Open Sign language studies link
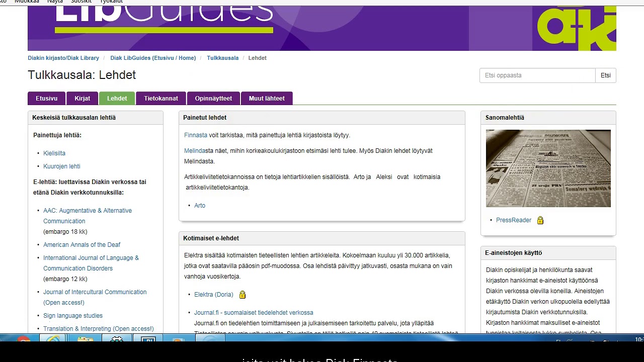The image size is (644, 362). coord(73,316)
